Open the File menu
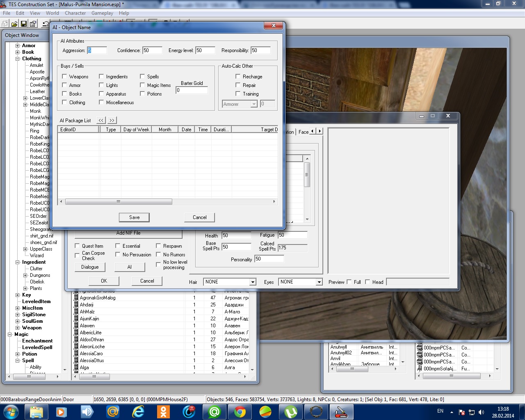This screenshot has height=420, width=525. click(7, 13)
